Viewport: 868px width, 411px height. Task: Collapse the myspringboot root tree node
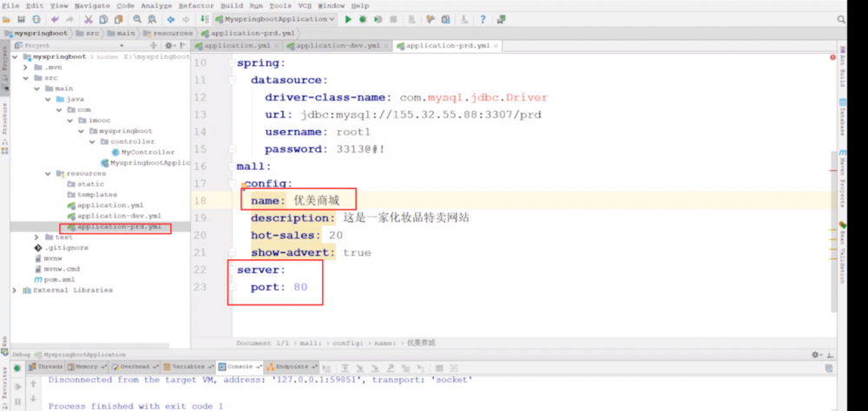point(16,57)
